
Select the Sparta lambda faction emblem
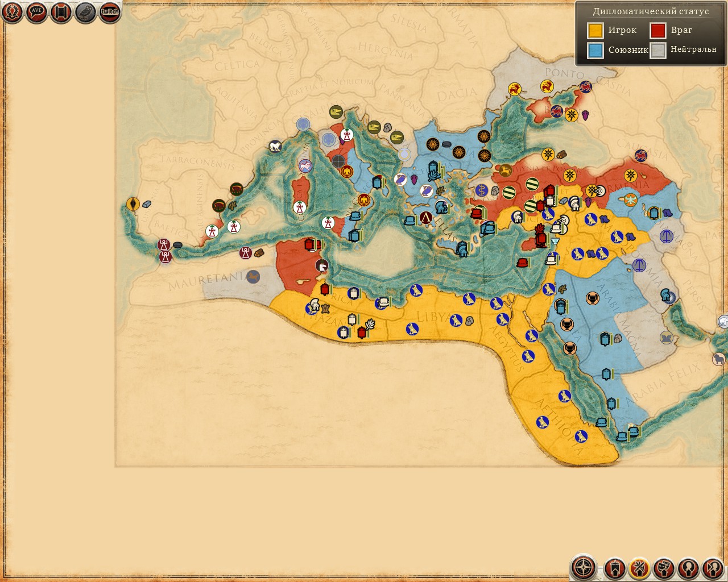coord(426,217)
